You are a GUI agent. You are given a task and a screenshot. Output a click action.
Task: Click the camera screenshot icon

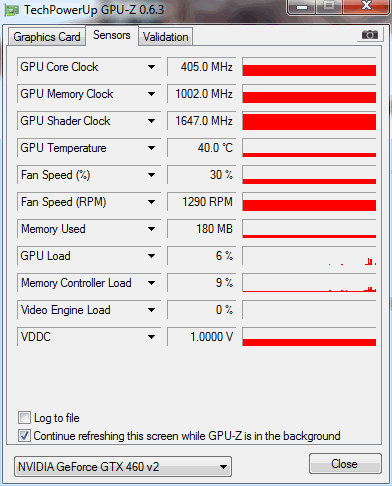[369, 35]
